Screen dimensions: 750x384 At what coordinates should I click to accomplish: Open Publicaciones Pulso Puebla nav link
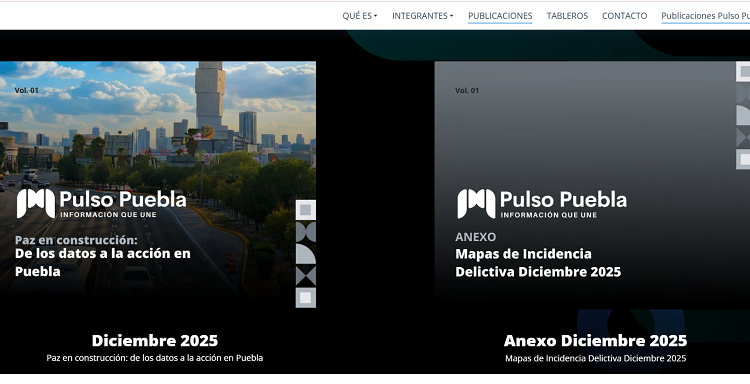coord(706,16)
